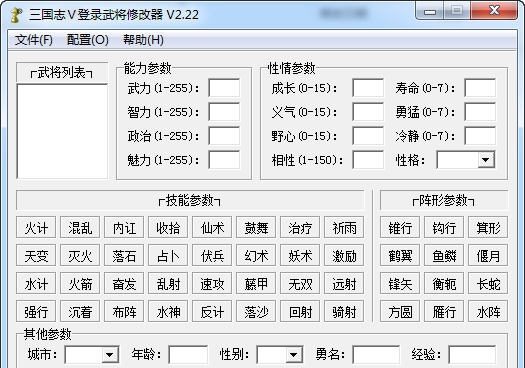Toggle the 鼓舞 skill button
The width and height of the screenshot is (525, 368).
pyautogui.click(x=256, y=228)
